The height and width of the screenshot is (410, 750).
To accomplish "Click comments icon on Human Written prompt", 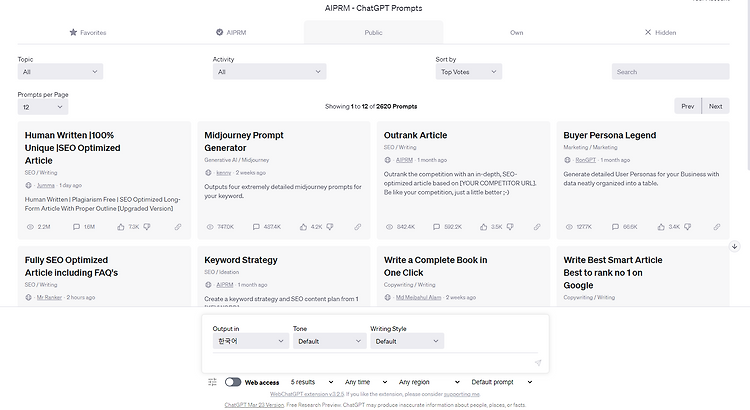I will click(76, 227).
